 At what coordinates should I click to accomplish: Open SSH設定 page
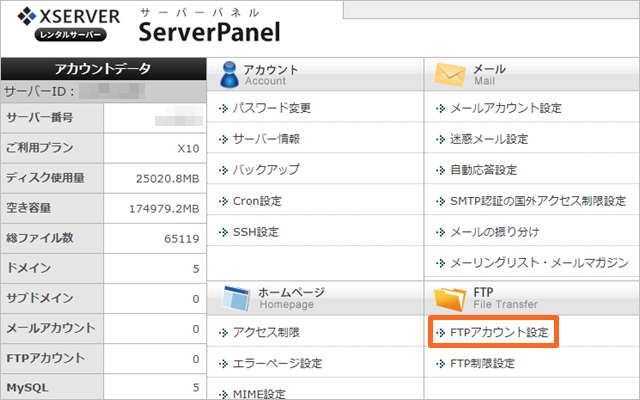click(255, 232)
